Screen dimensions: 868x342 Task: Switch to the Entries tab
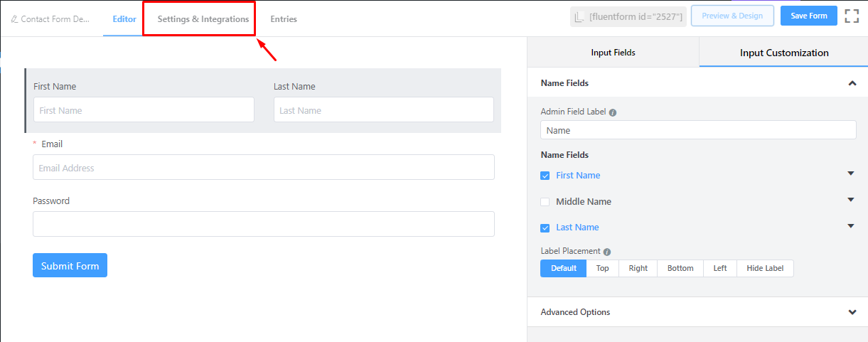coord(284,19)
